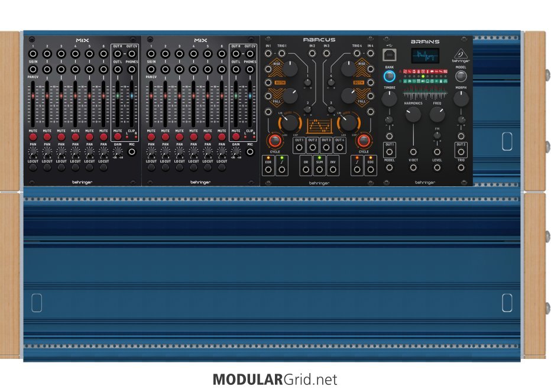Click the OR output jack on Abacus

point(306,170)
